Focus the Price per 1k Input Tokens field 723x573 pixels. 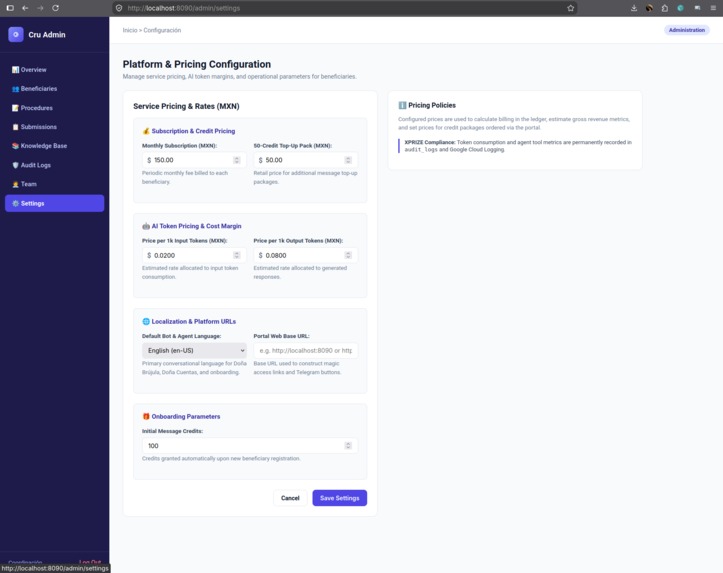click(x=194, y=255)
